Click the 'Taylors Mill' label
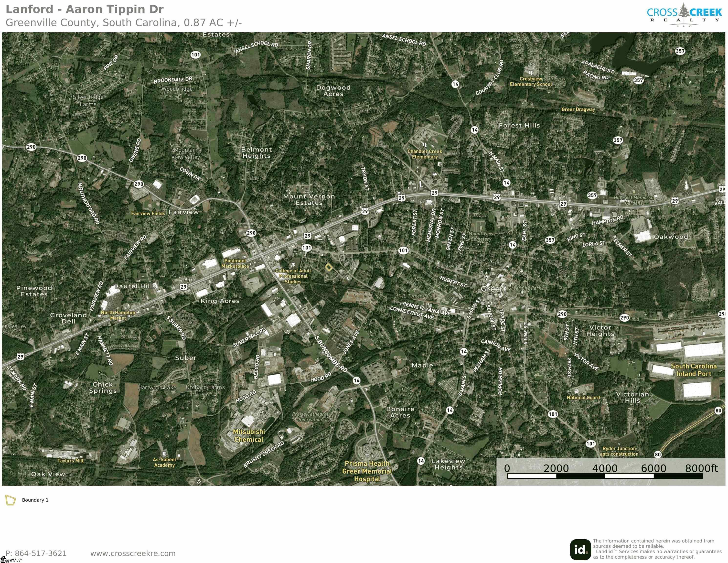This screenshot has width=728, height=563. point(70,461)
